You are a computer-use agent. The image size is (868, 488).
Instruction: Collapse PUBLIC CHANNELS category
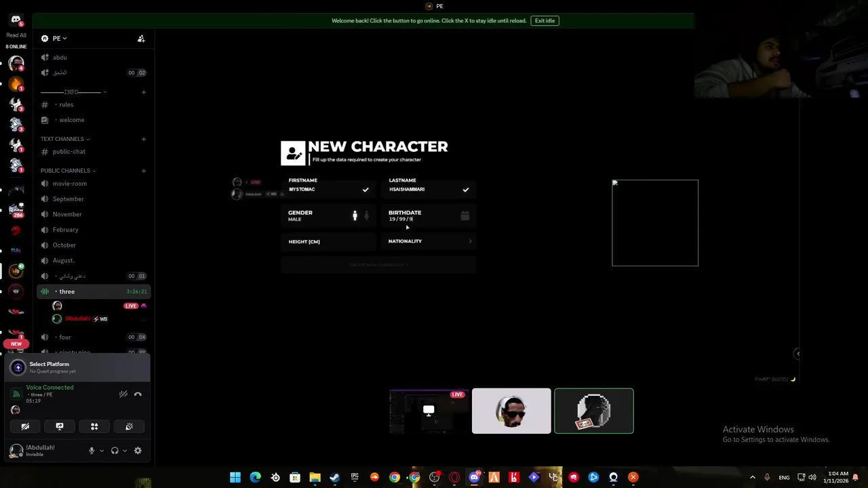pos(68,171)
